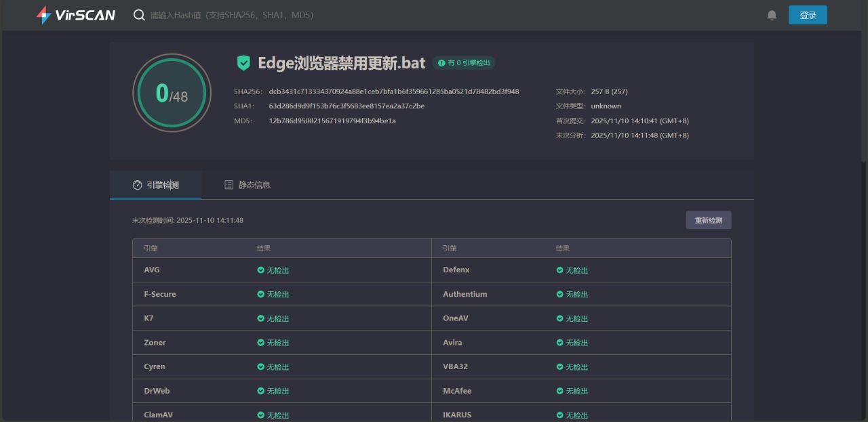Click the SHA256 hash value
868x422 pixels.
click(x=393, y=91)
